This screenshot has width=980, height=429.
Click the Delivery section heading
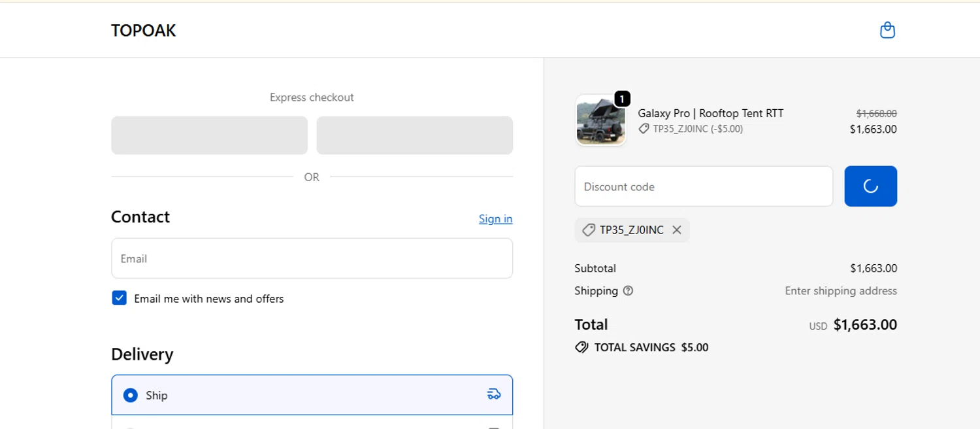142,354
